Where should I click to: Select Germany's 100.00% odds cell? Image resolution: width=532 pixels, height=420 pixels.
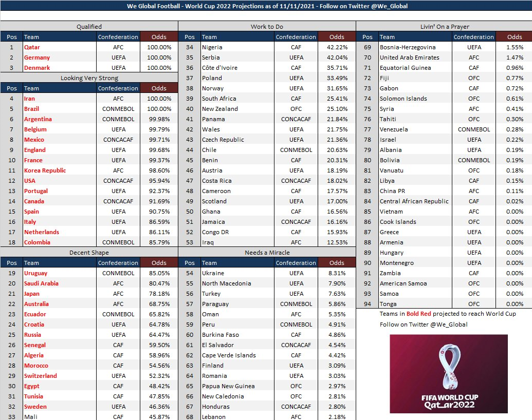[159, 58]
